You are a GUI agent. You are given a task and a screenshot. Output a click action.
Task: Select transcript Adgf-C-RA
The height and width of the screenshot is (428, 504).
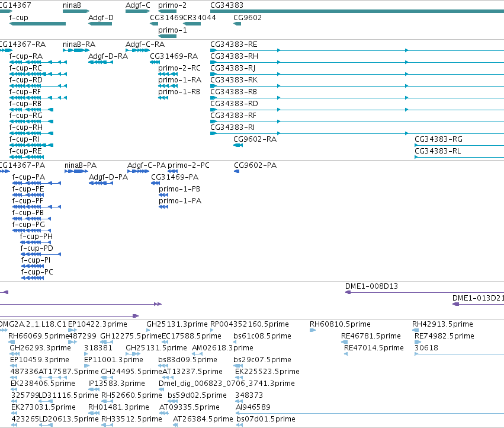(137, 50)
